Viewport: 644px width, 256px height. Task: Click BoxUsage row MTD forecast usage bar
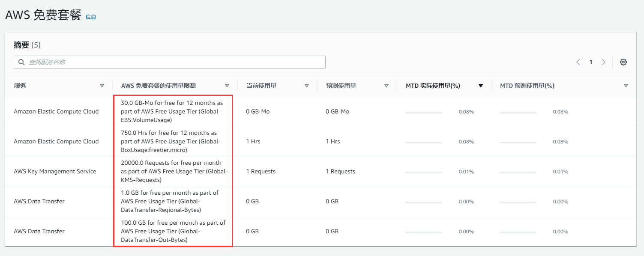(518, 142)
